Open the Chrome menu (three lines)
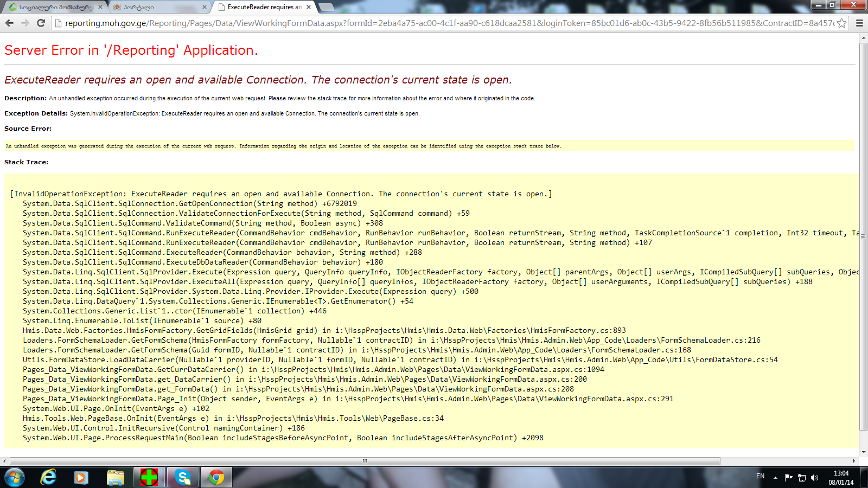Viewport: 868px width, 488px height. point(859,23)
